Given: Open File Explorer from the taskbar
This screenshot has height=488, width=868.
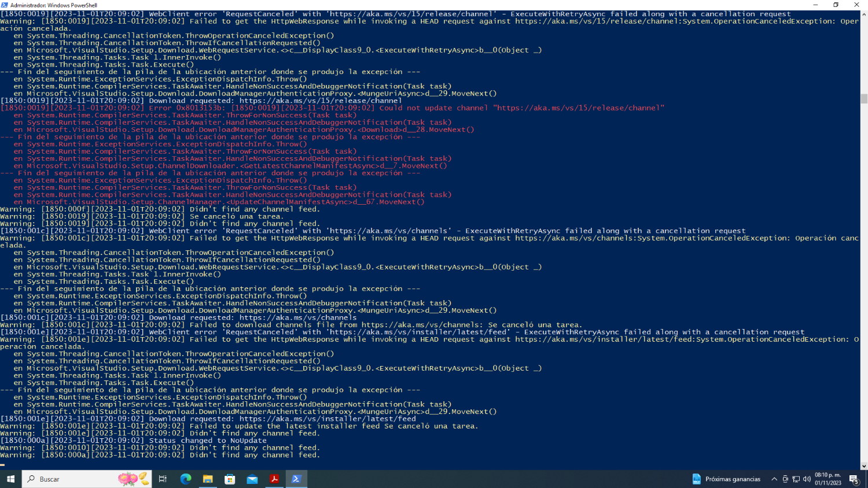Looking at the screenshot, I should pyautogui.click(x=208, y=479).
